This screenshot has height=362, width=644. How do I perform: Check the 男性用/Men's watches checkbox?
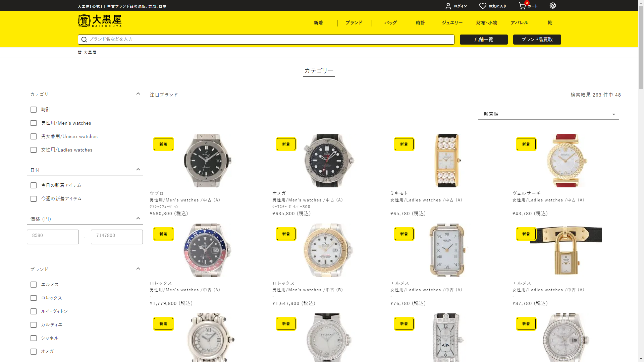34,123
